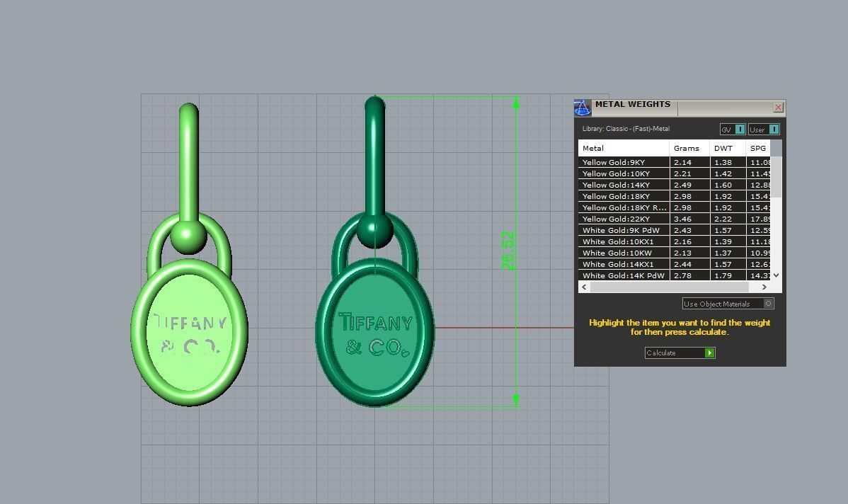The height and width of the screenshot is (504, 848).
Task: Click the Metal Weights panel logo icon
Action: (x=583, y=108)
